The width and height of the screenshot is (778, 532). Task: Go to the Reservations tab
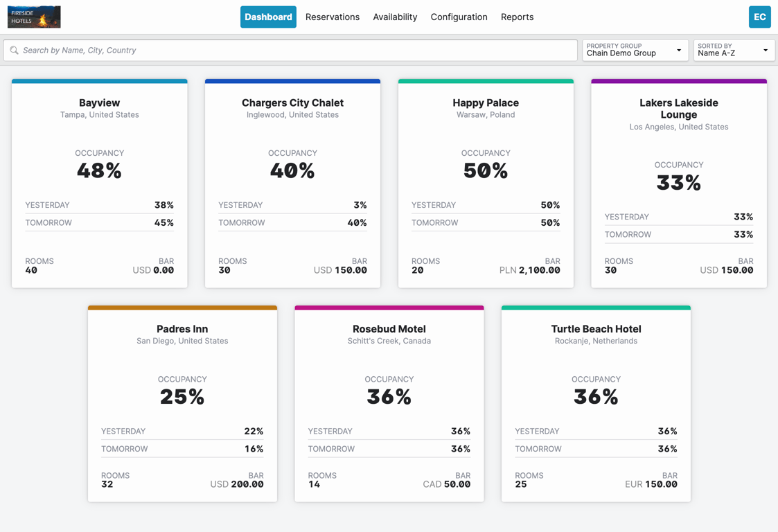[333, 17]
